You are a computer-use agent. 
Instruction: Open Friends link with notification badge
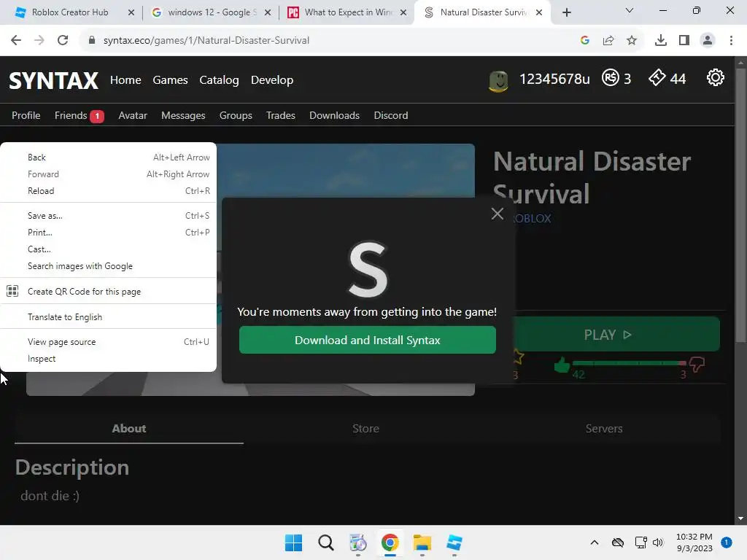tap(79, 115)
